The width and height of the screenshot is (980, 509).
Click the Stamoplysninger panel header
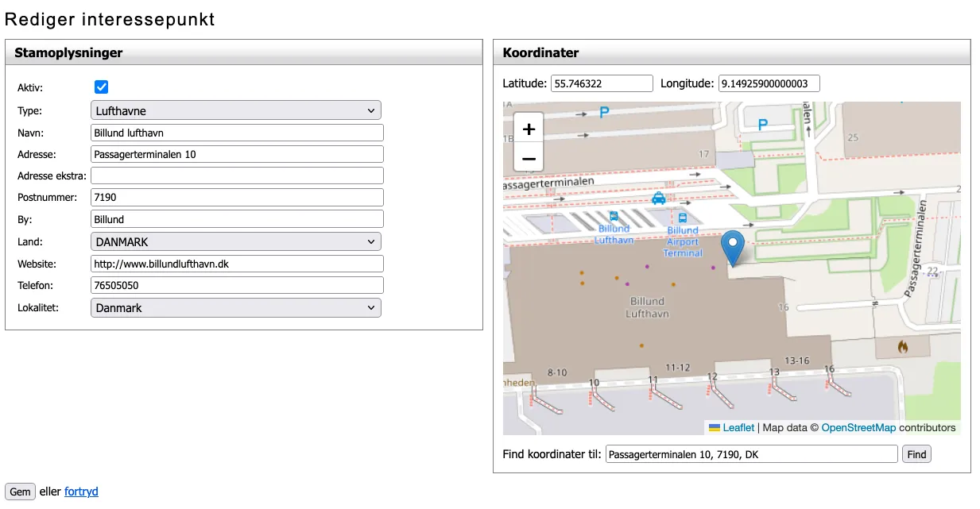(244, 52)
